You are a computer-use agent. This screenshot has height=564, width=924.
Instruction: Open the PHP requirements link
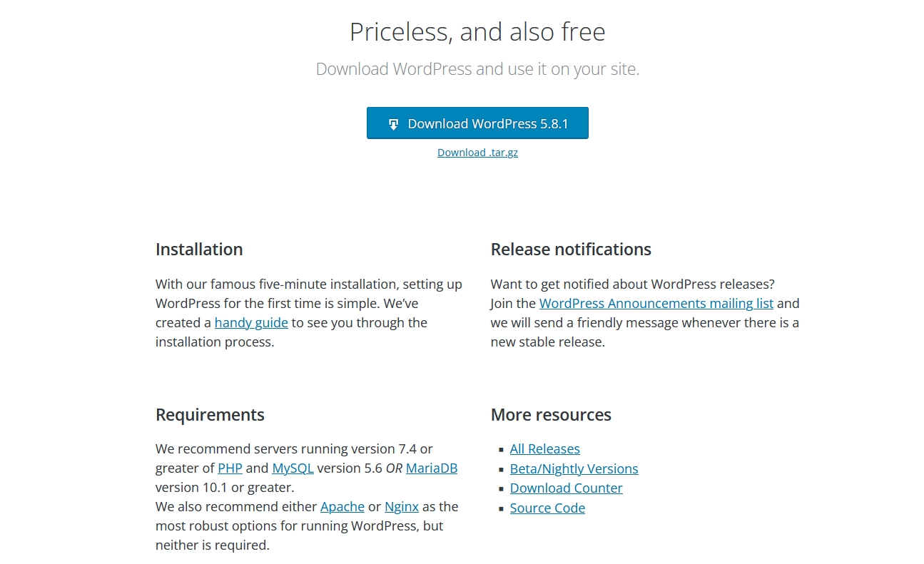[229, 468]
